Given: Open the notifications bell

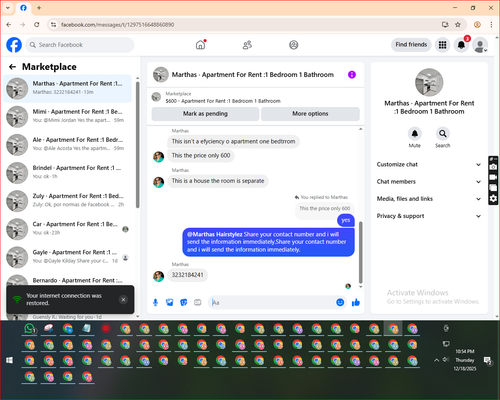Looking at the screenshot, I should coord(461,45).
